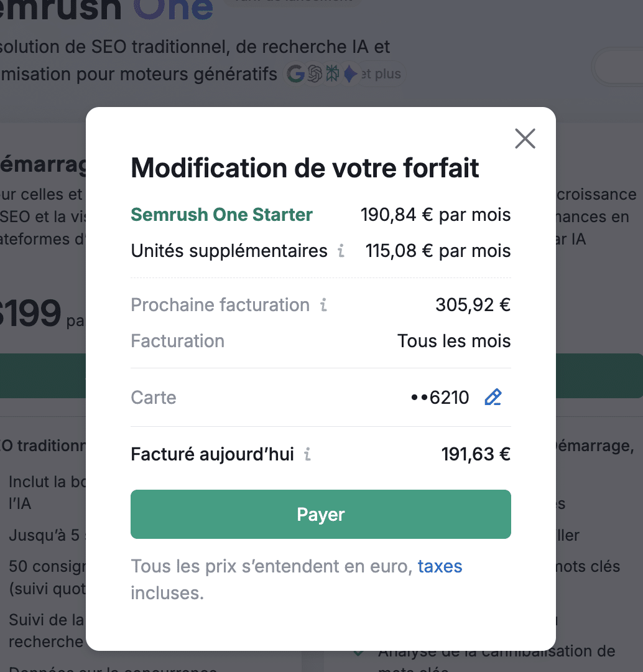The width and height of the screenshot is (643, 672).
Task: Click the pencil icon to edit the card
Action: click(x=493, y=397)
